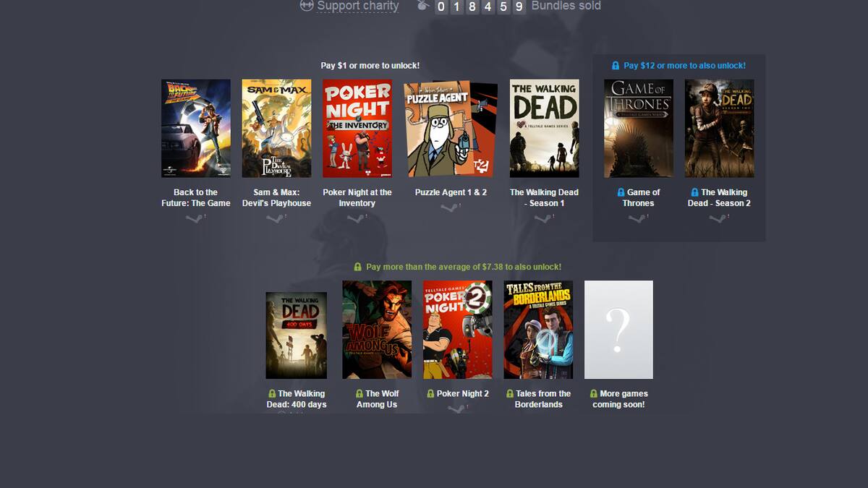Image resolution: width=868 pixels, height=488 pixels.
Task: Click The Wolf Among Us title text
Action: (x=377, y=399)
